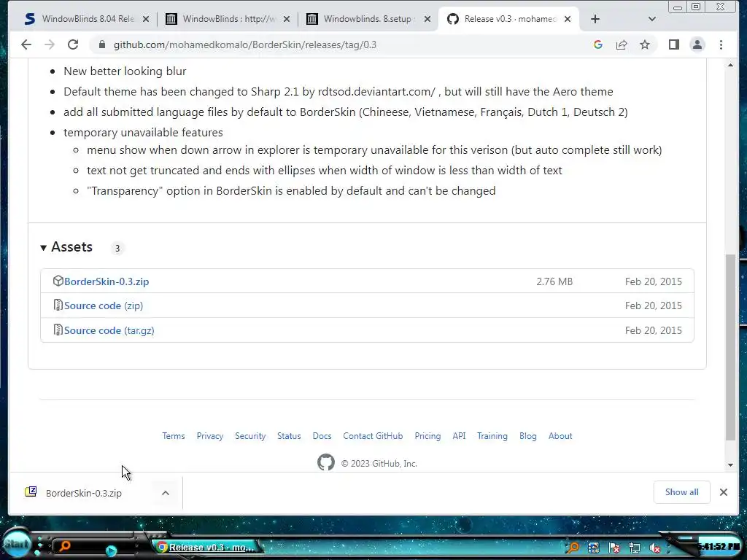The image size is (747, 560).
Task: Open the Chrome profile avatar
Action: tap(697, 44)
